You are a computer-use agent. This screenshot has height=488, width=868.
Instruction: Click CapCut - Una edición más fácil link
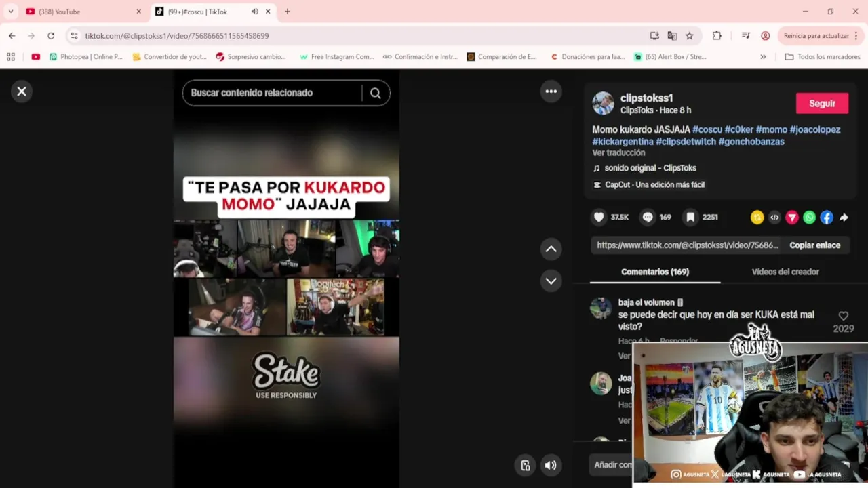[654, 184]
